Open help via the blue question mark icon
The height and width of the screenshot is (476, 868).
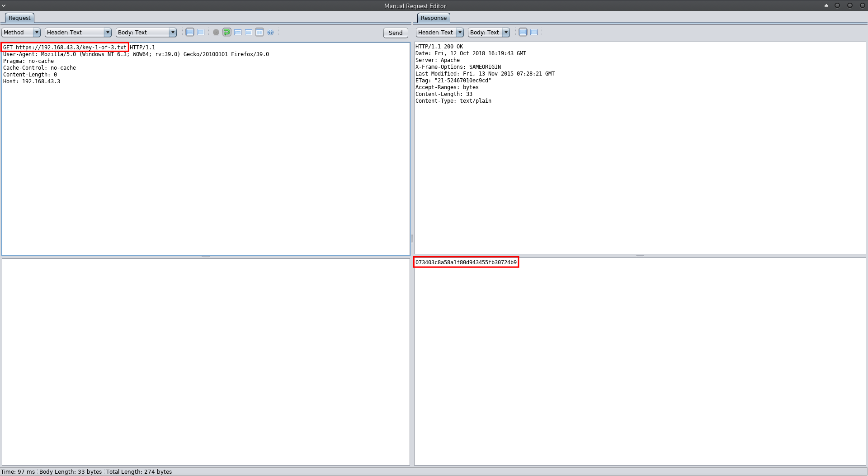pyautogui.click(x=270, y=32)
